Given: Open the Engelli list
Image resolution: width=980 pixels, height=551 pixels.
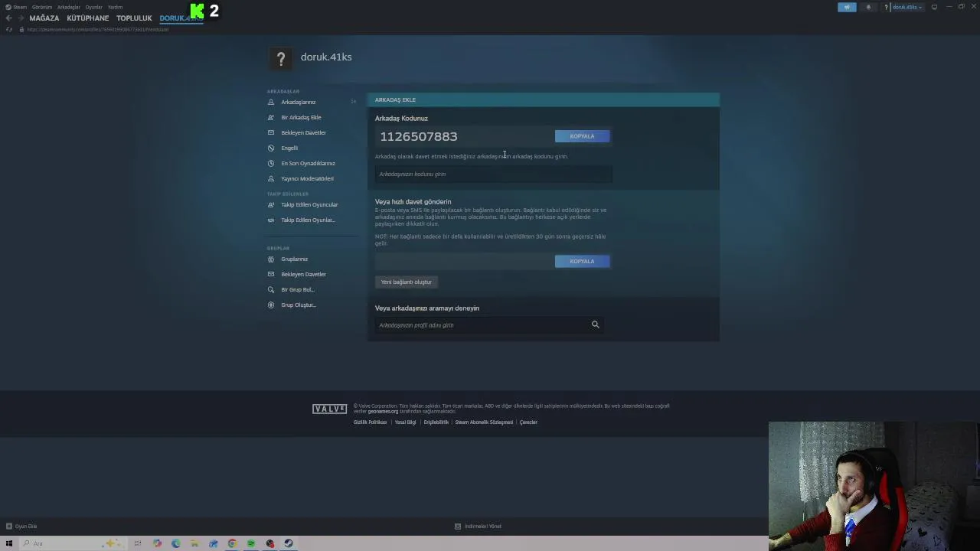Looking at the screenshot, I should tap(289, 148).
